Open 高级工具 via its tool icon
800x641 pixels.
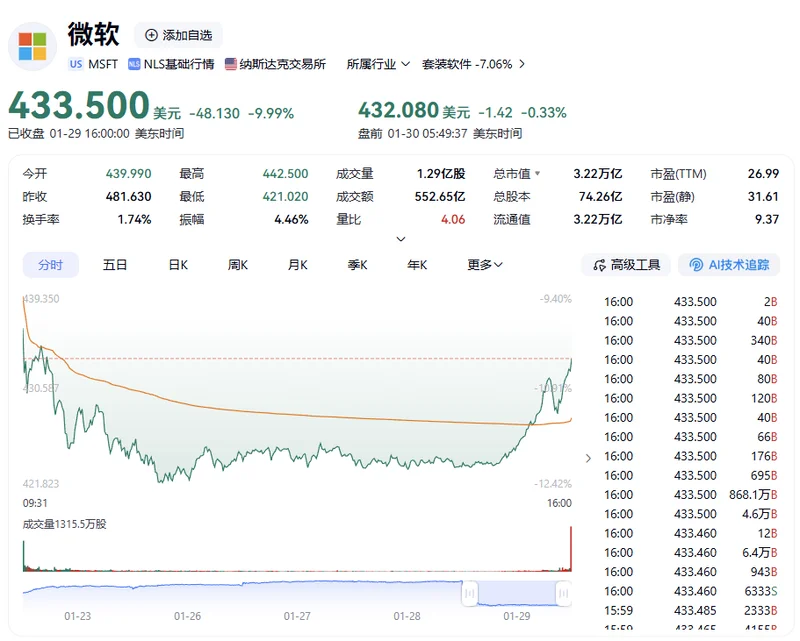(x=599, y=265)
